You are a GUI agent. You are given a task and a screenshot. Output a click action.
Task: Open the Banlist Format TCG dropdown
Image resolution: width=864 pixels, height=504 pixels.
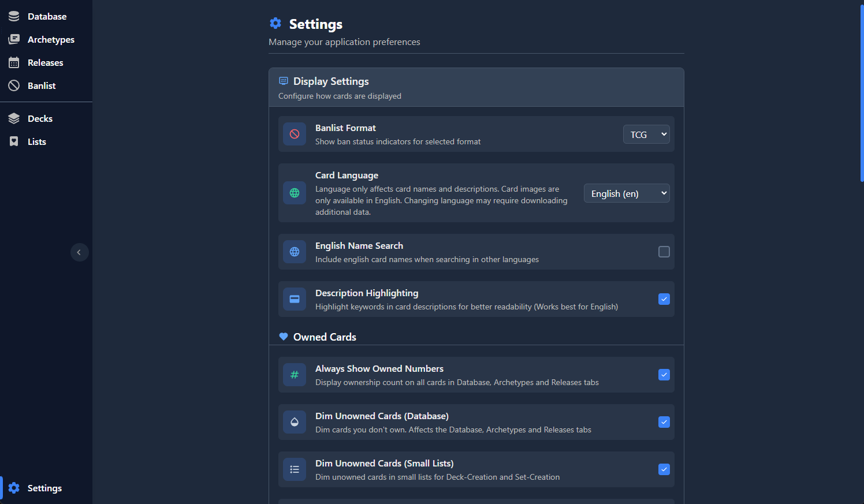[x=646, y=135]
